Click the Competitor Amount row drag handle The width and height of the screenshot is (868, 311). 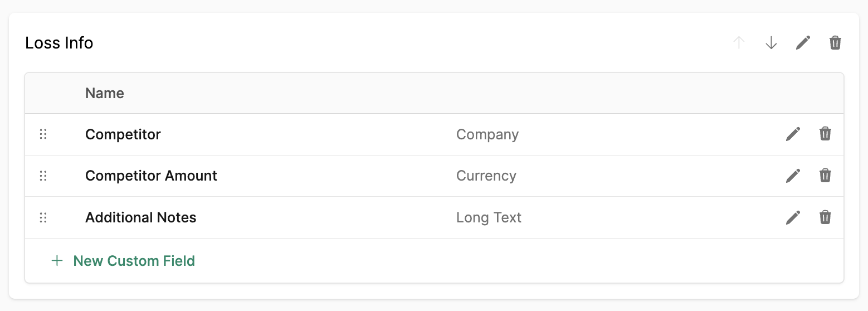(x=43, y=176)
